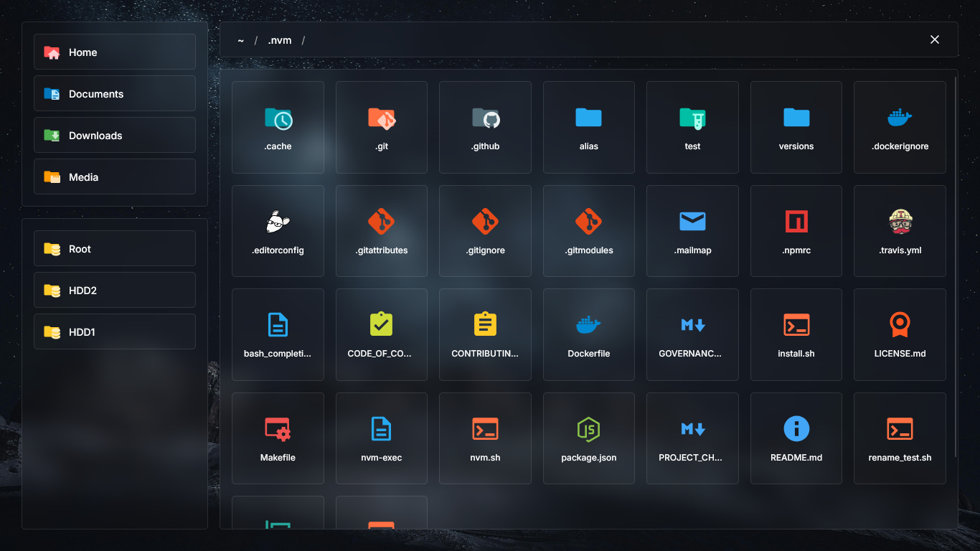
Task: Select the package.json Node.js icon
Action: click(589, 429)
